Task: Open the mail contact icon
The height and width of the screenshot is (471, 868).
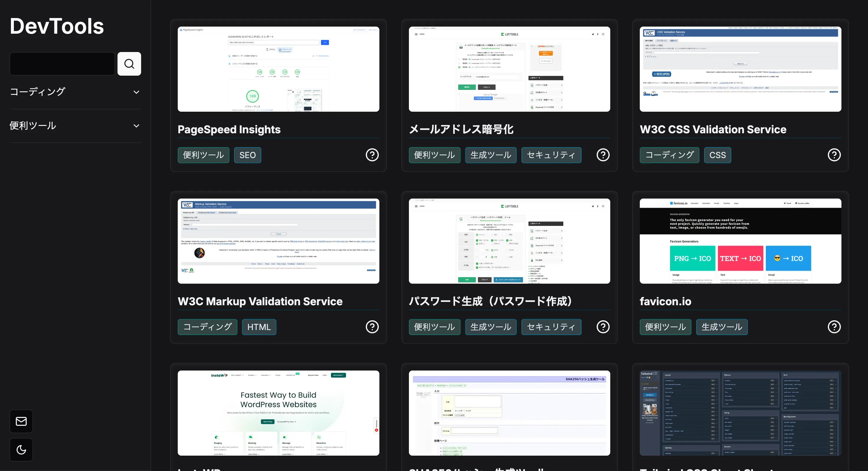Action: pyautogui.click(x=21, y=421)
